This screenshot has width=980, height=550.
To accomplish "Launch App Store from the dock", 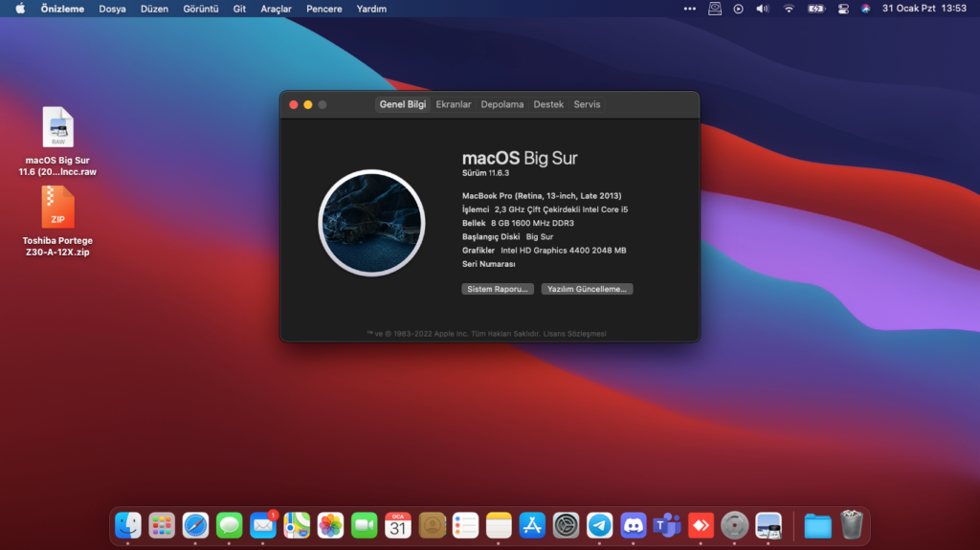I will [x=532, y=526].
